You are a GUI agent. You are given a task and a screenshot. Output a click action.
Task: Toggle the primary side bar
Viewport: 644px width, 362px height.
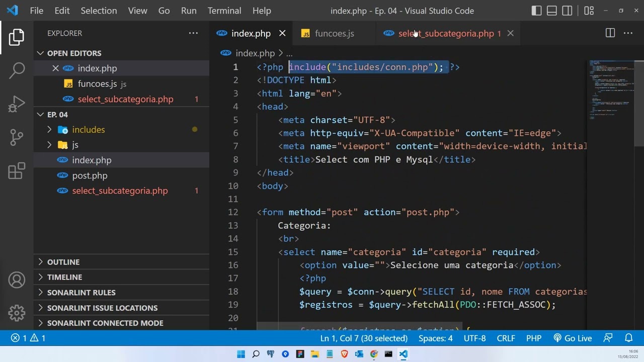click(x=536, y=11)
